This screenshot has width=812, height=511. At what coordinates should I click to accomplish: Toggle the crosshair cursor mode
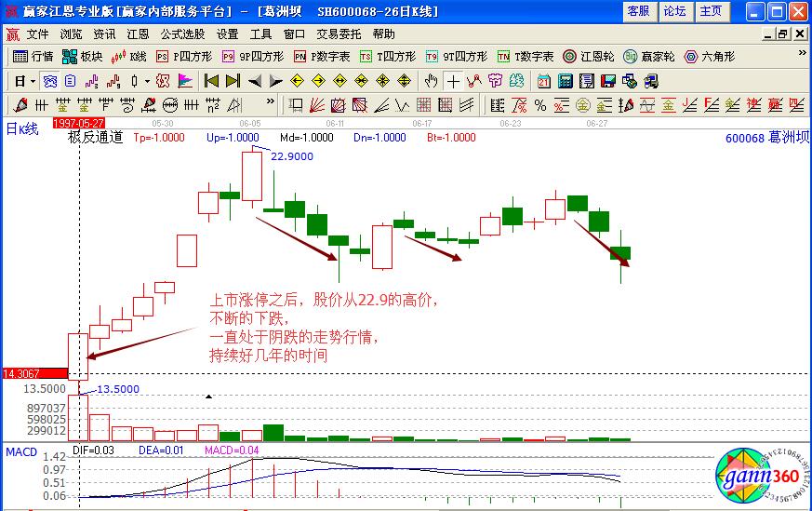coord(453,80)
